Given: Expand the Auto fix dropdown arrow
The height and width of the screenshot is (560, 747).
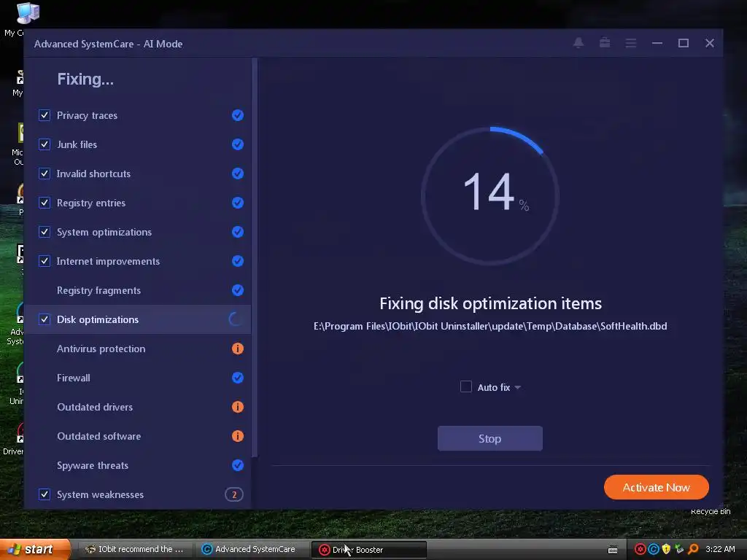Looking at the screenshot, I should click(x=518, y=388).
